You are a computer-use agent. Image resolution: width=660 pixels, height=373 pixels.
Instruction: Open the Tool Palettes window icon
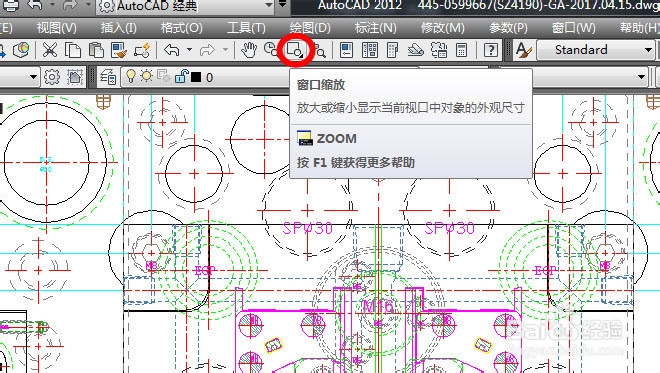click(392, 50)
